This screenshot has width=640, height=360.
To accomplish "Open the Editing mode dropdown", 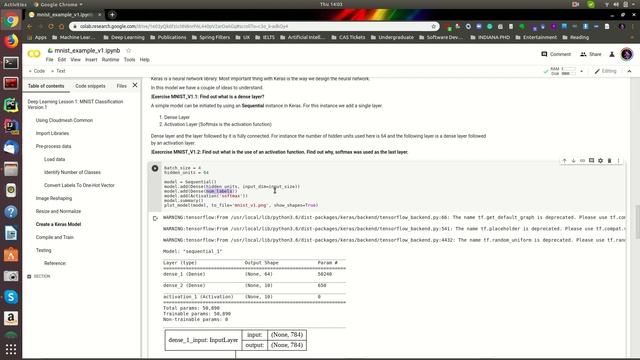I will click(x=605, y=71).
